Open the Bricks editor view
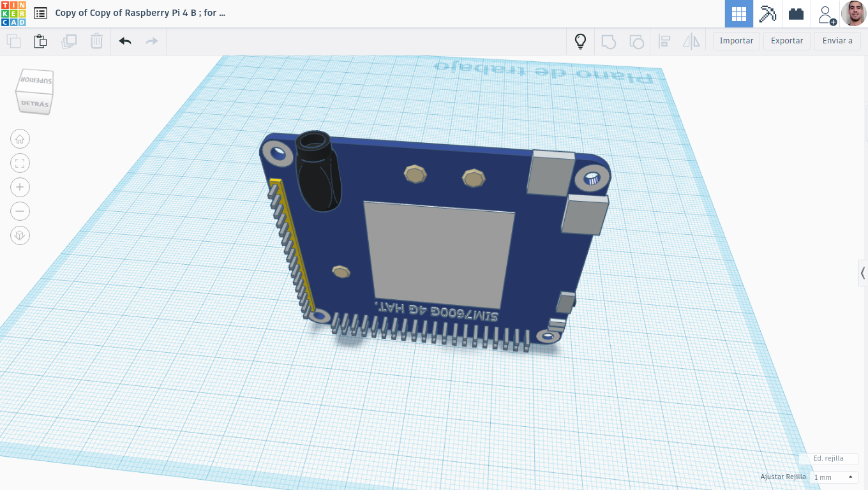This screenshot has width=868, height=490. (797, 13)
